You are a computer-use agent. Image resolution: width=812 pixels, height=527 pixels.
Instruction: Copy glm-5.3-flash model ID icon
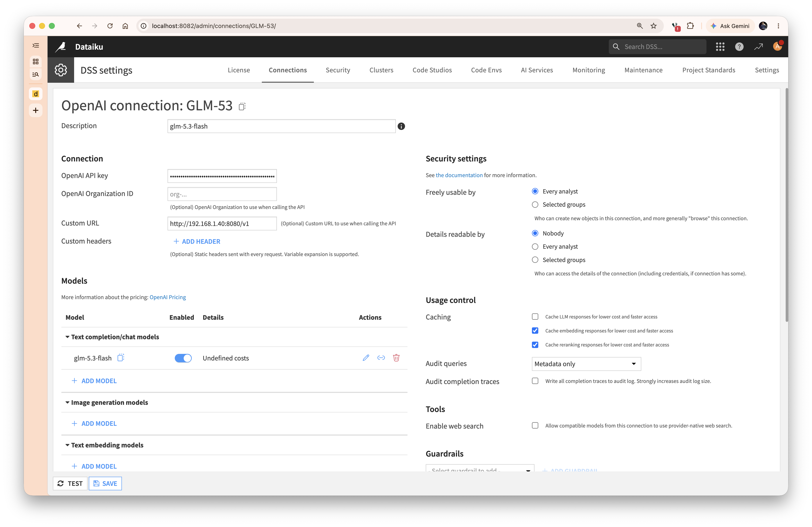point(121,357)
